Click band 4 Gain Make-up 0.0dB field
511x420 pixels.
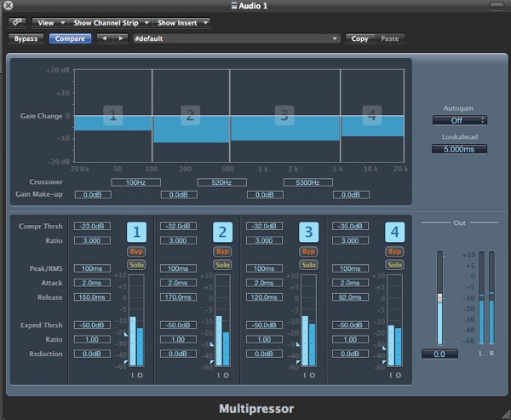point(351,195)
